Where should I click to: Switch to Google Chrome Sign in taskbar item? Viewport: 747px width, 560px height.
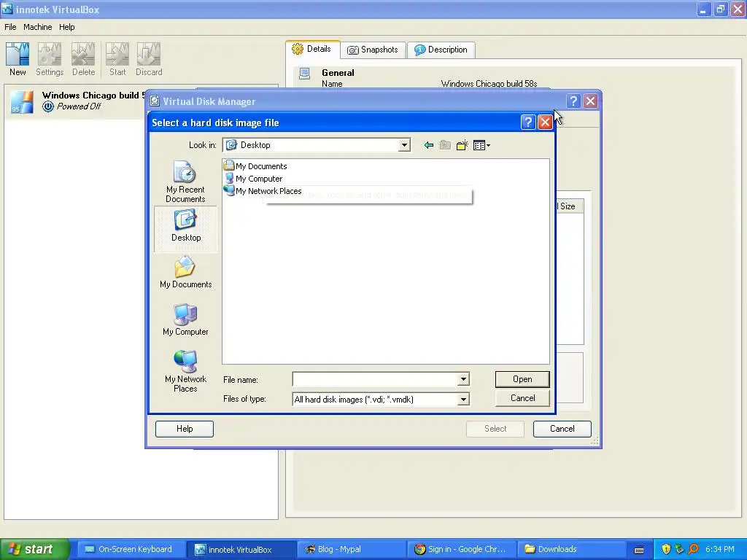pyautogui.click(x=461, y=549)
